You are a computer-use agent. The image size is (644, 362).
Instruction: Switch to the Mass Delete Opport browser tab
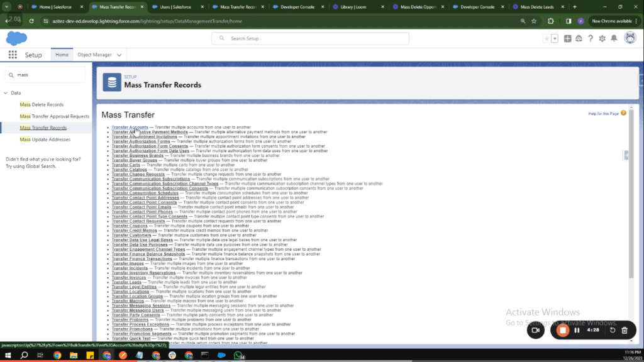pos(417,7)
